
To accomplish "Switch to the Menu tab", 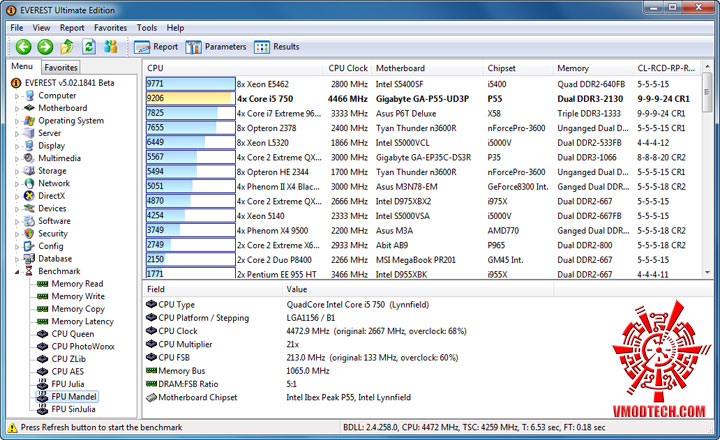I will click(x=22, y=67).
